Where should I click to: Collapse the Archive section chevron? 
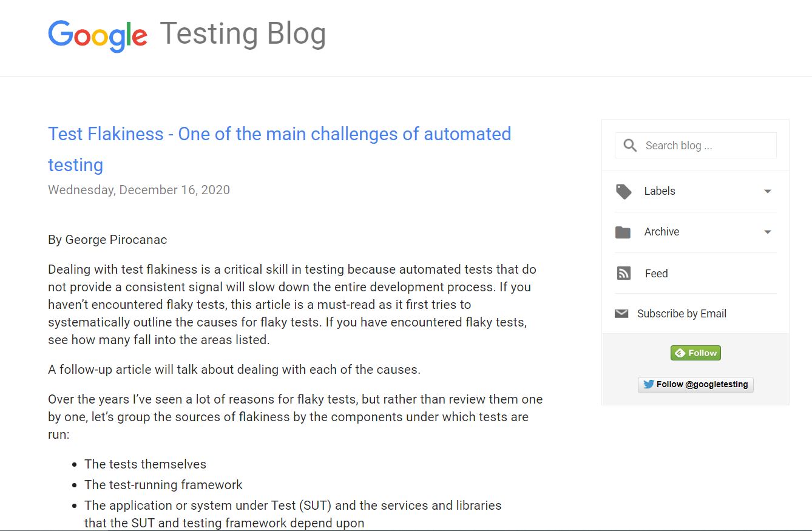tap(768, 232)
